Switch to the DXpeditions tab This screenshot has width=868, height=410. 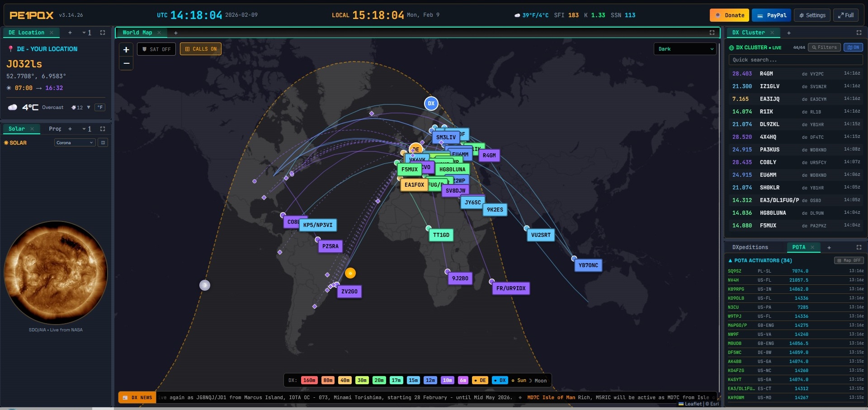click(x=750, y=247)
